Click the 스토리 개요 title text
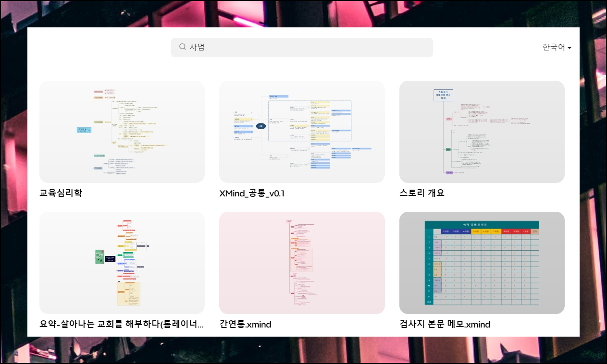Screen dimensions: 607x364 click(422, 193)
